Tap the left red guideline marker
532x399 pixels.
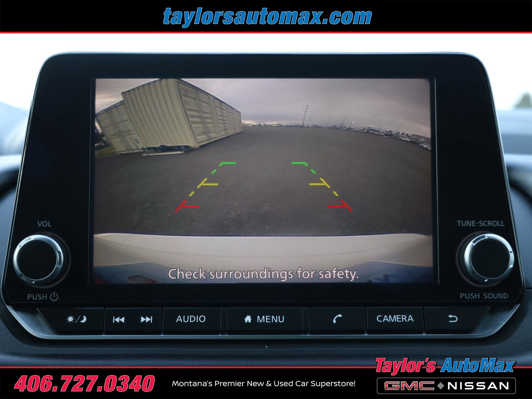pos(187,206)
